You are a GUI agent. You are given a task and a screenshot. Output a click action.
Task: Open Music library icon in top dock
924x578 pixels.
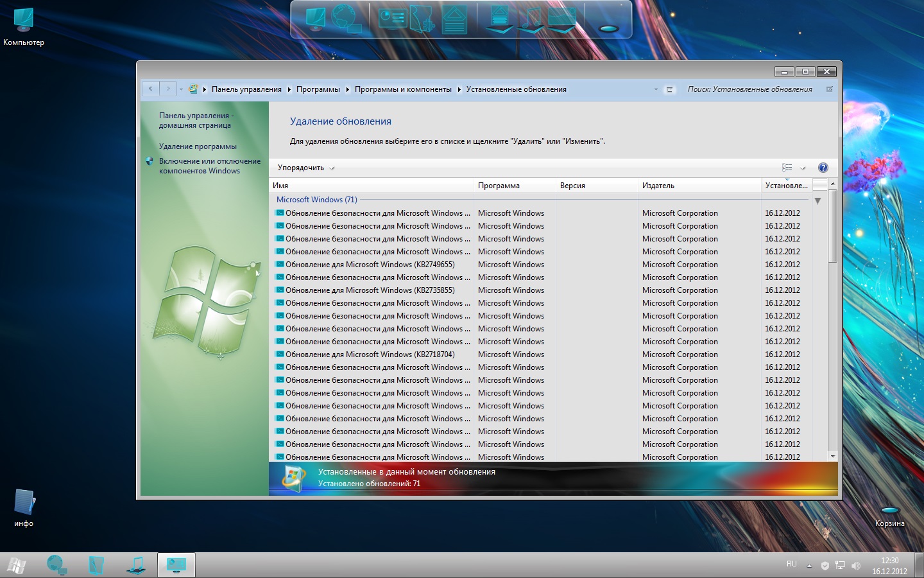point(530,19)
